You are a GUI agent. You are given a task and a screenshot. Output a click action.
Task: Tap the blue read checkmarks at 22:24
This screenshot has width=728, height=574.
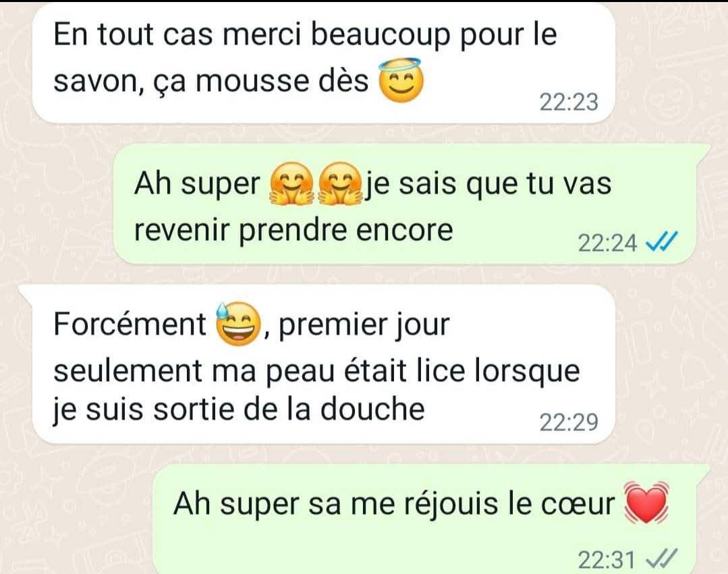pos(663,241)
